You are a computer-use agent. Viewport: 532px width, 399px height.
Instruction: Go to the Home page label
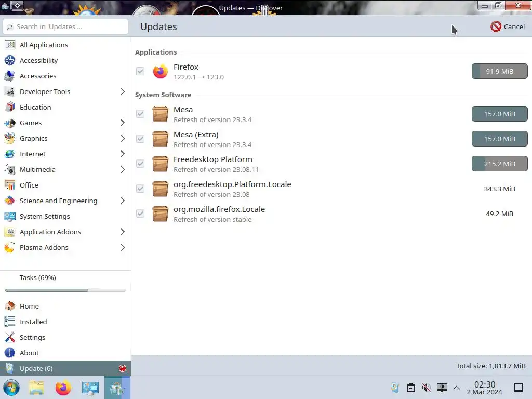pyautogui.click(x=29, y=306)
